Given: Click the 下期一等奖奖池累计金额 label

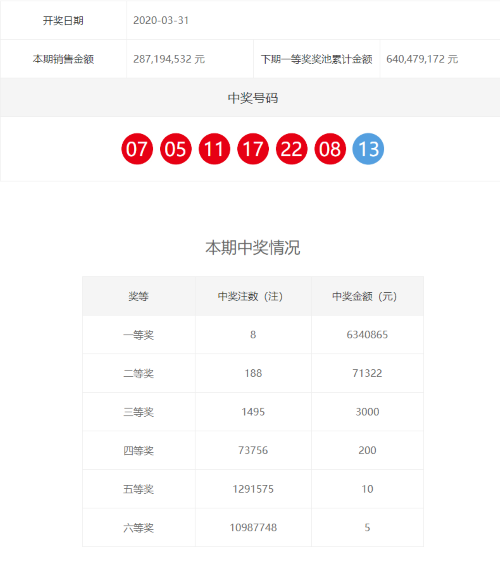Looking at the screenshot, I should [x=317, y=59].
